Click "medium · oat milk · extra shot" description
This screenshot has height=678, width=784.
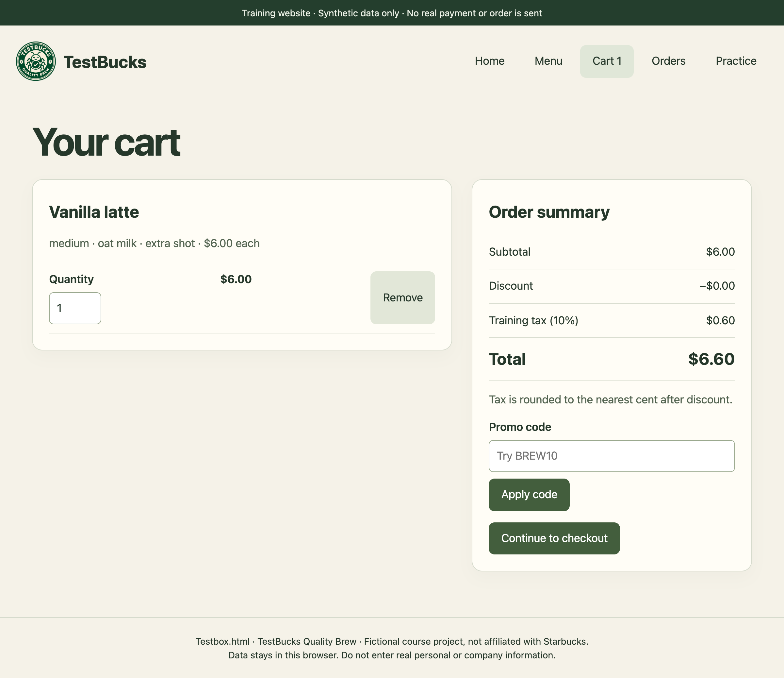click(122, 244)
